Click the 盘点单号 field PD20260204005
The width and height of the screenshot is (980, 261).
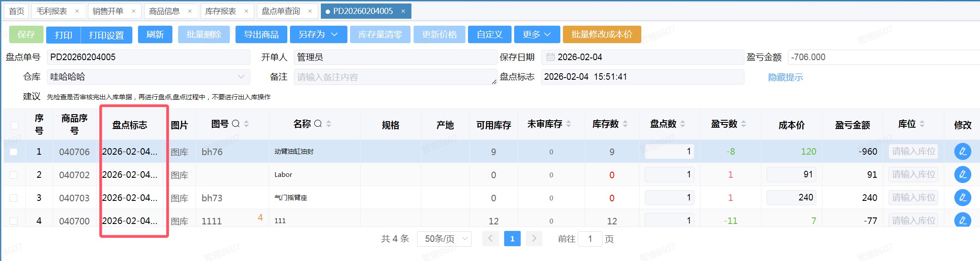tap(148, 57)
